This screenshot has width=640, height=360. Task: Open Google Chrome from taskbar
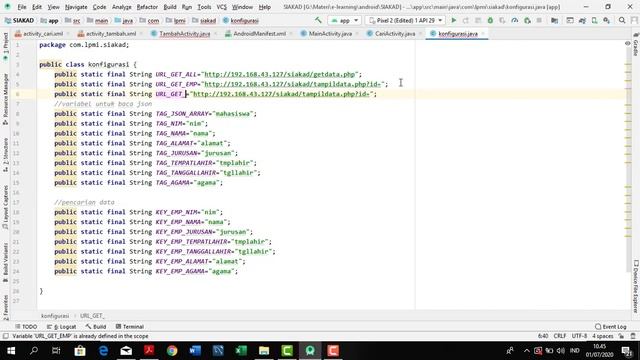[x=172, y=351]
